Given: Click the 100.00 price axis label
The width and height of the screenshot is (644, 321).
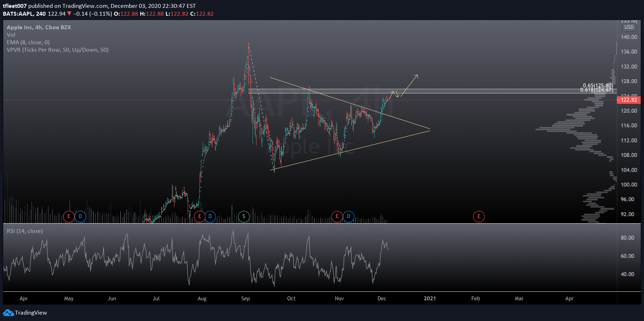Looking at the screenshot, I should (629, 184).
